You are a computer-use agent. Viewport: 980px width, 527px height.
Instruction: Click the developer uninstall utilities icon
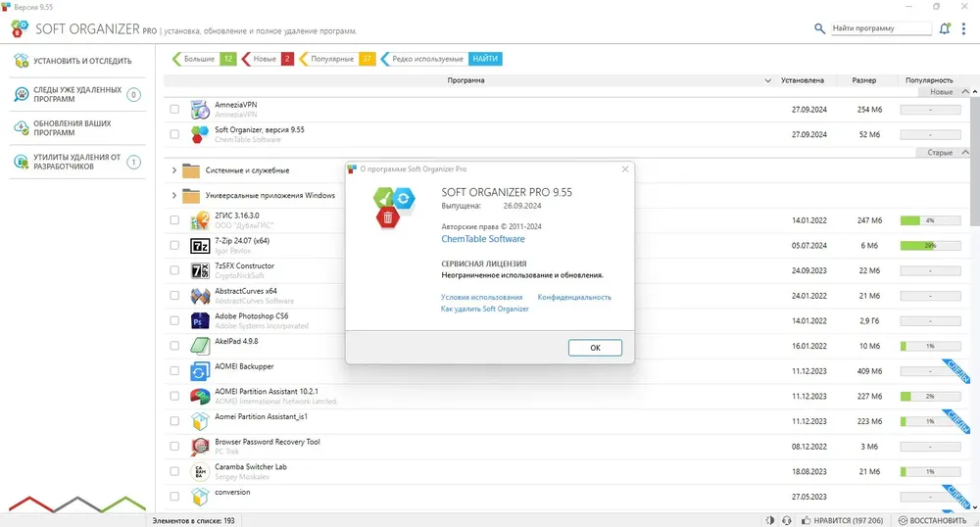pos(22,162)
